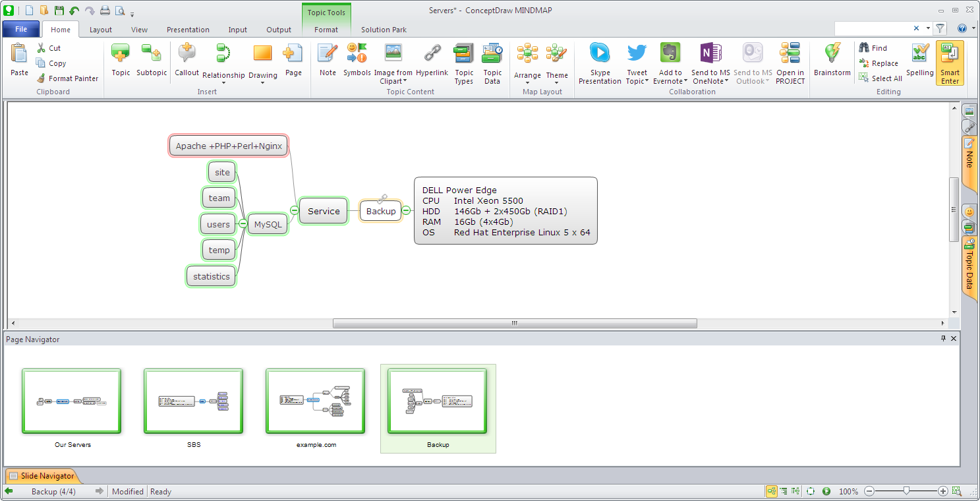Screen dimensions: 980x501
Task: Copy the selected topic
Action: click(51, 63)
